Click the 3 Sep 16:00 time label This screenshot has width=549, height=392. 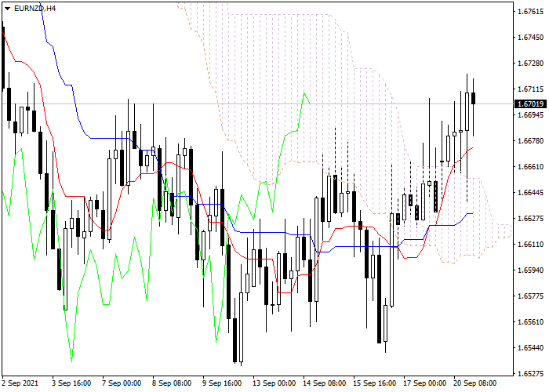point(71,383)
